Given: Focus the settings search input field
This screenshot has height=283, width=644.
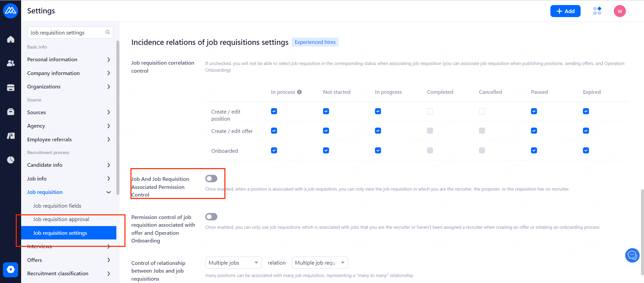Looking at the screenshot, I should click(x=66, y=32).
